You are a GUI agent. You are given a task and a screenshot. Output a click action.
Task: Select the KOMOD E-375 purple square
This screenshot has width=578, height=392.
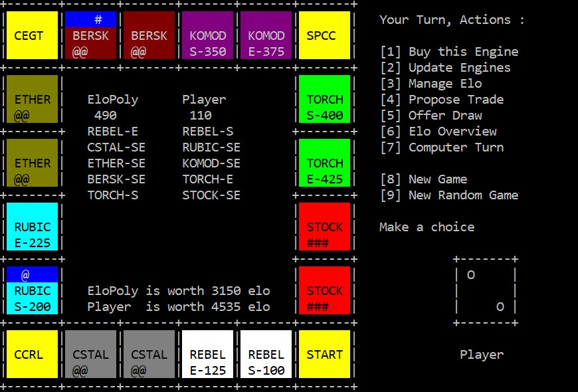[x=266, y=35]
